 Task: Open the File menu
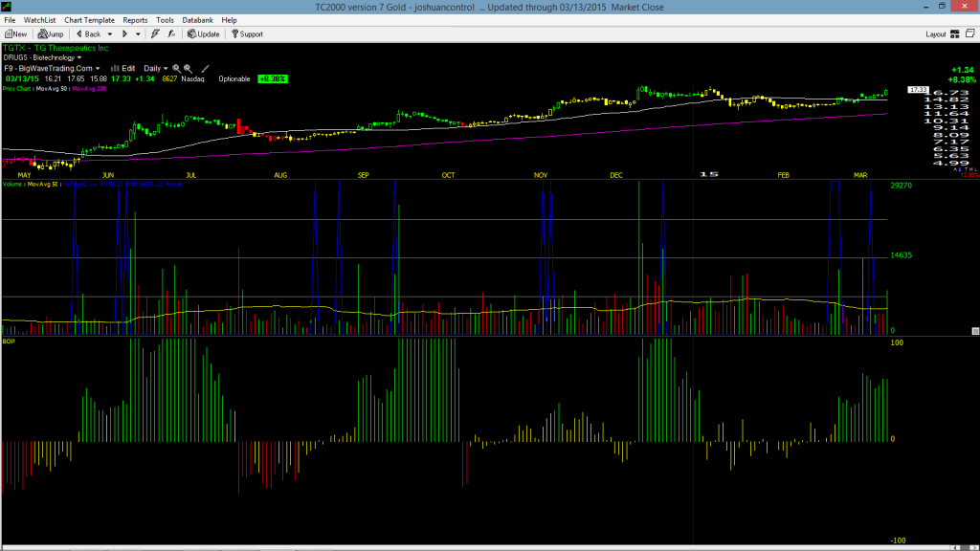tap(10, 20)
